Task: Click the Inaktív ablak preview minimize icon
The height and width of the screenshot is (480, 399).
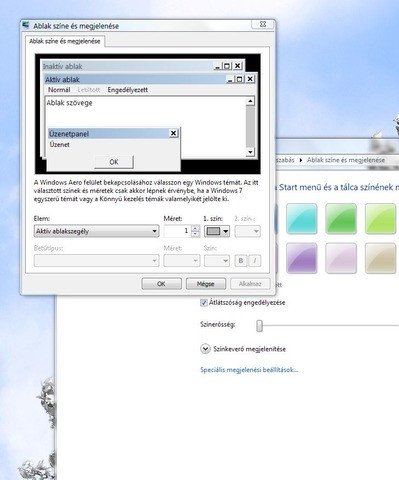Action: [x=217, y=66]
